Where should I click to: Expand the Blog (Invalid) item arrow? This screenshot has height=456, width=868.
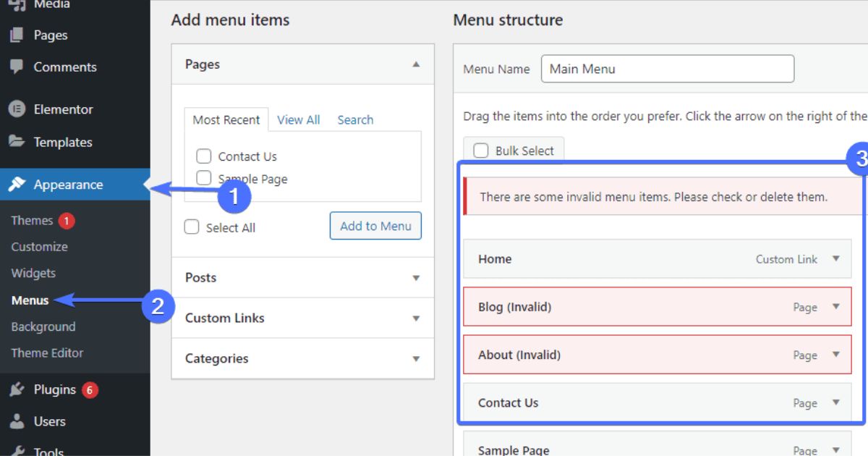pyautogui.click(x=836, y=306)
